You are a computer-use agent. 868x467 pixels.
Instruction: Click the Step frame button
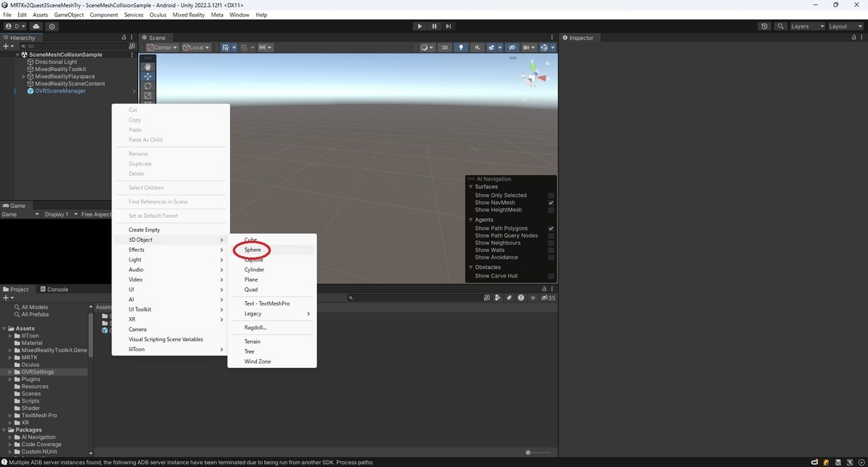tap(448, 26)
